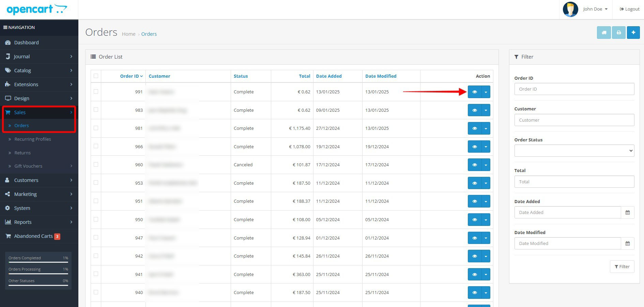This screenshot has height=307, width=644.
Task: Click the Print Invoice printer icon button
Action: click(x=619, y=33)
